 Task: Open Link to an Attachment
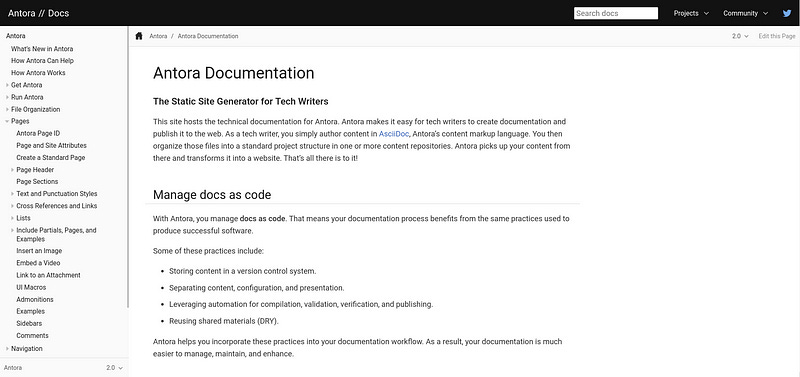click(x=48, y=275)
